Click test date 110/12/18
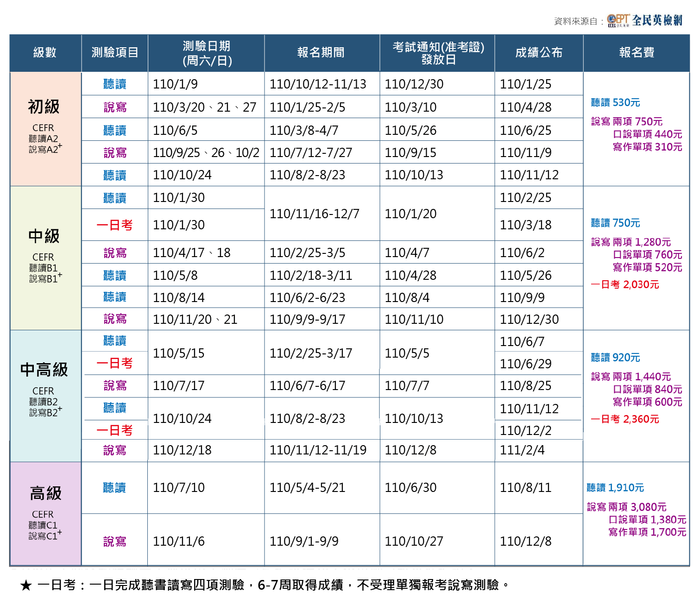 click(x=182, y=450)
